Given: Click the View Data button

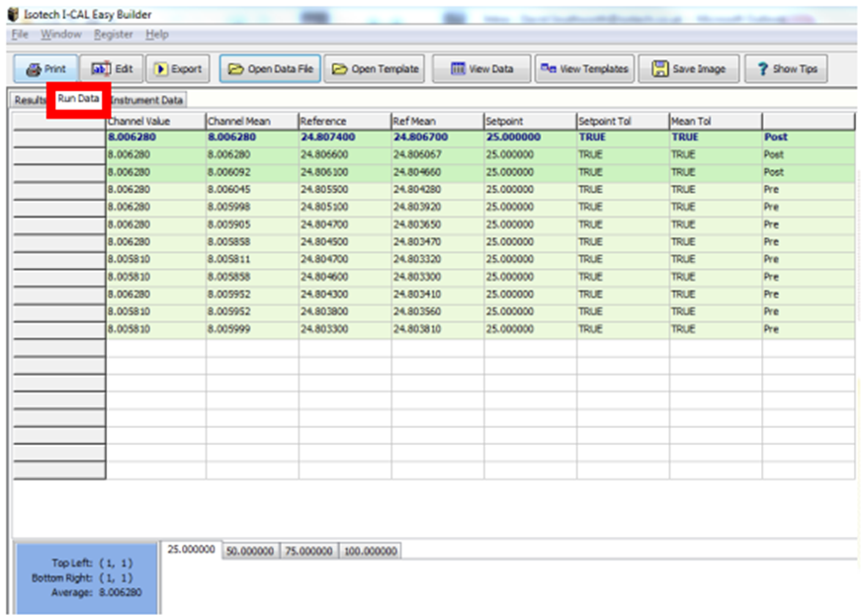Looking at the screenshot, I should pyautogui.click(x=481, y=69).
